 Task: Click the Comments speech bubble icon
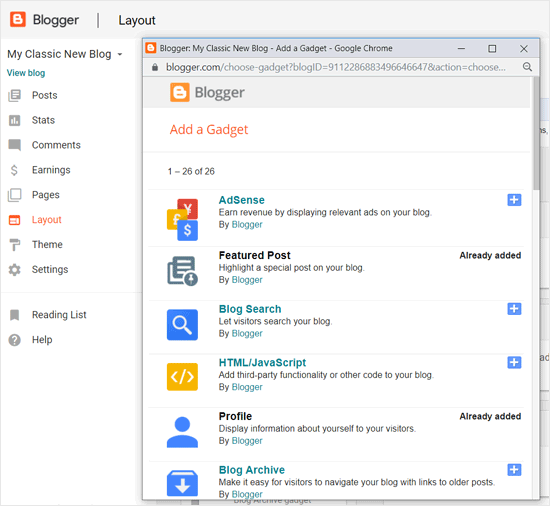click(x=14, y=145)
